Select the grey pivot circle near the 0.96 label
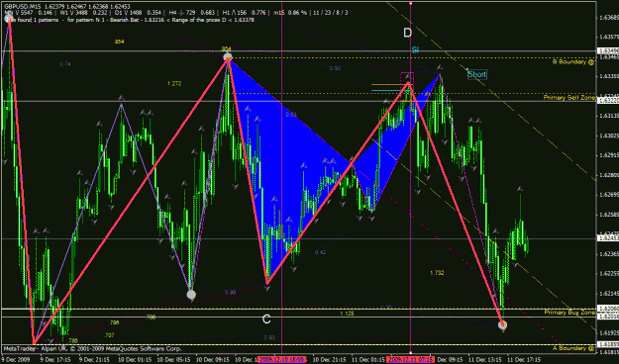Screen dimensions: 619x364 (x=191, y=295)
